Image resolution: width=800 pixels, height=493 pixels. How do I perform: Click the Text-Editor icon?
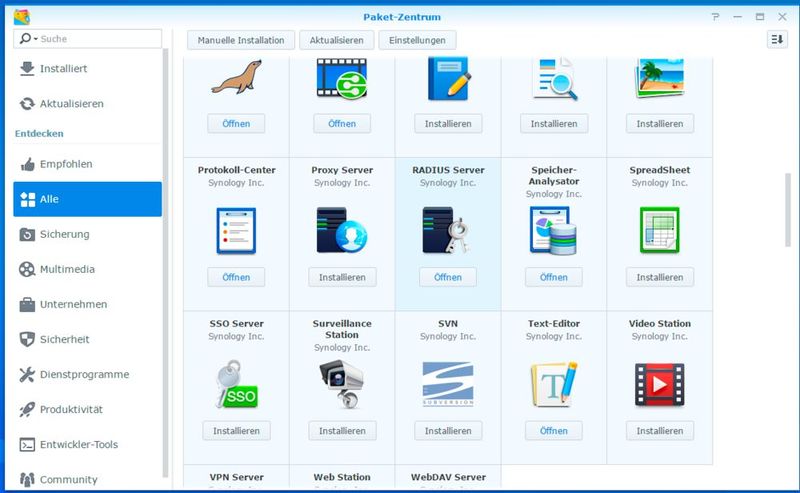pos(554,384)
